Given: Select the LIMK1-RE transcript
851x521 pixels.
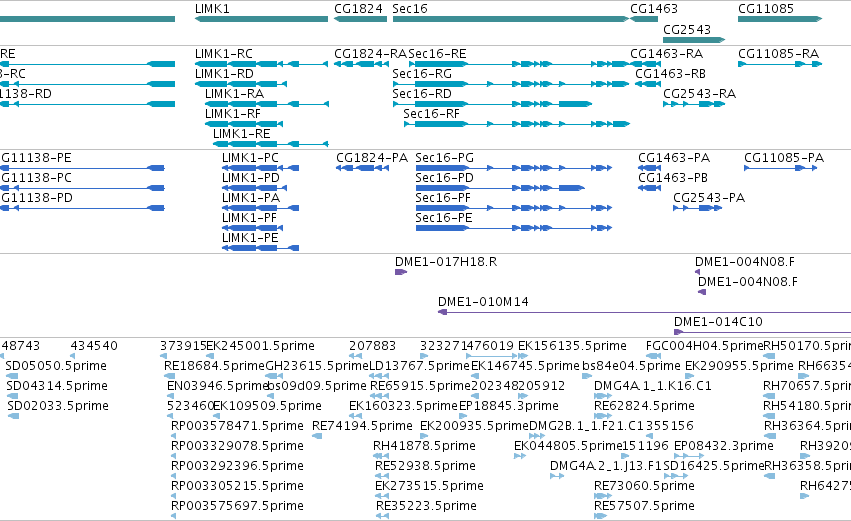Looking at the screenshot, I should (x=271, y=144).
